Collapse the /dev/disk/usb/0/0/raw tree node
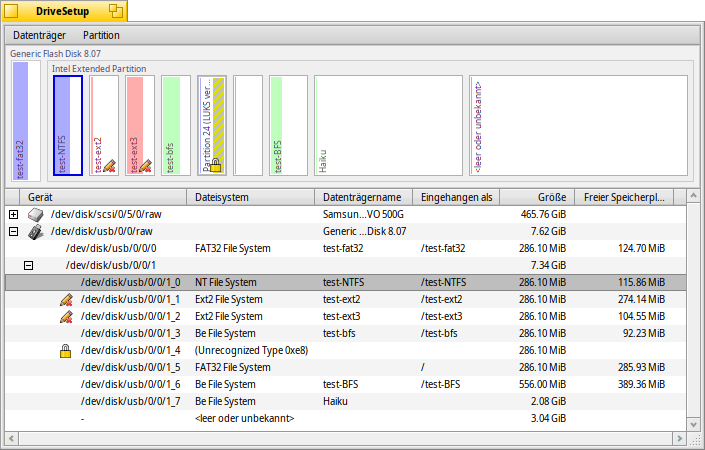705x450 pixels. point(13,231)
